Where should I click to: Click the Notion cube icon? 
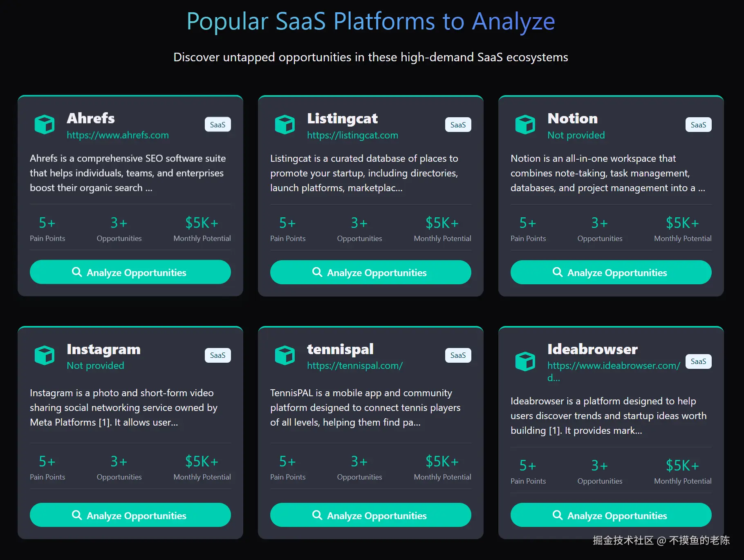[525, 124]
